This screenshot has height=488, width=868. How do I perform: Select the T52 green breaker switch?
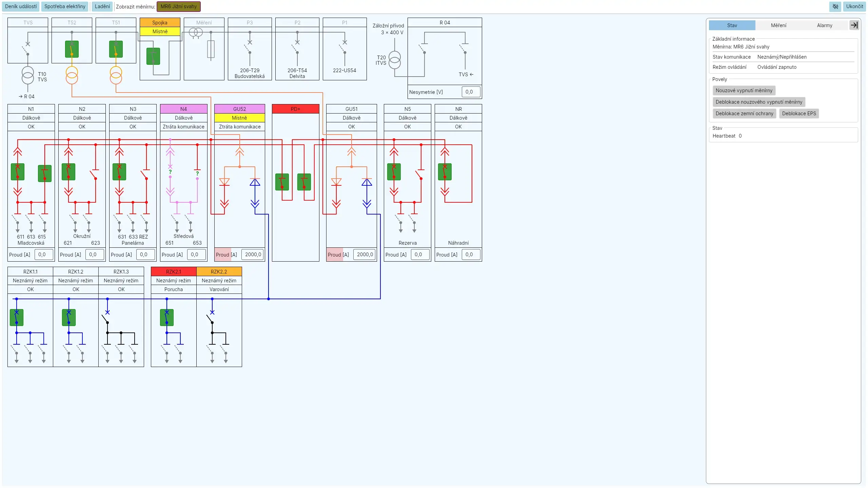(72, 49)
